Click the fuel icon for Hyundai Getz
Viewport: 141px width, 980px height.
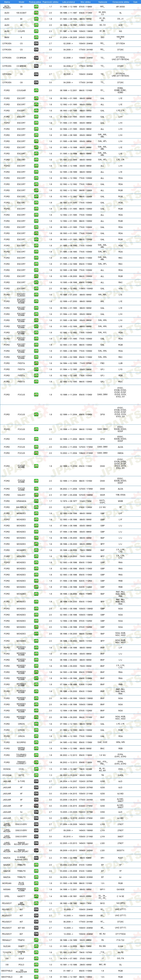tap(36, 775)
